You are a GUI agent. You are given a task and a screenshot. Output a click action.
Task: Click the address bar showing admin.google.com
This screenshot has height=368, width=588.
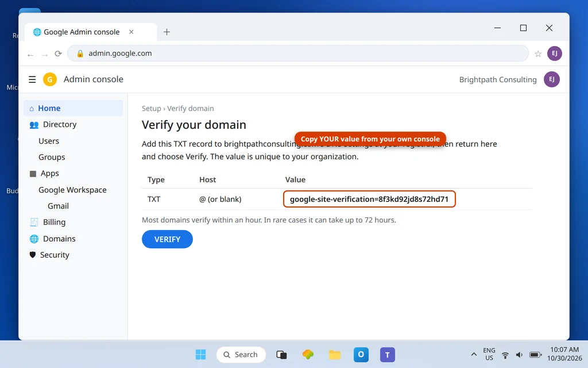pyautogui.click(x=298, y=53)
